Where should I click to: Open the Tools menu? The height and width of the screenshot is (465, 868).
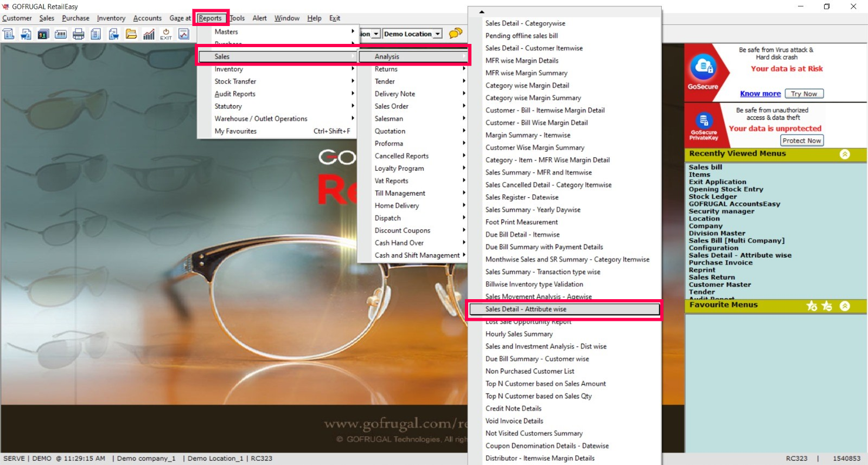coord(237,18)
